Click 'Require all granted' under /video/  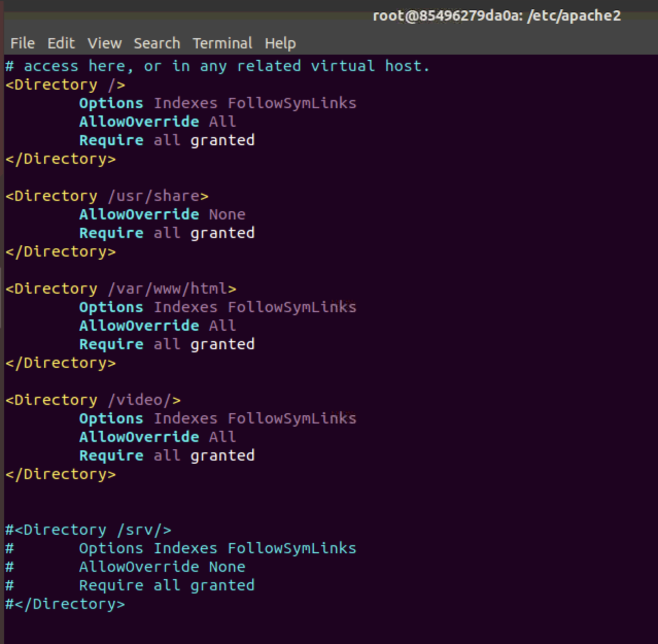167,456
